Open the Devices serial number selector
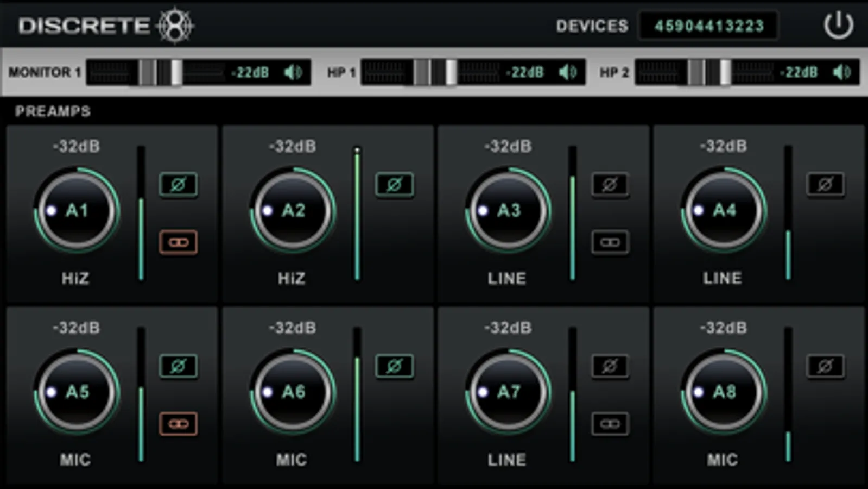Image resolution: width=868 pixels, height=489 pixels. point(708,26)
